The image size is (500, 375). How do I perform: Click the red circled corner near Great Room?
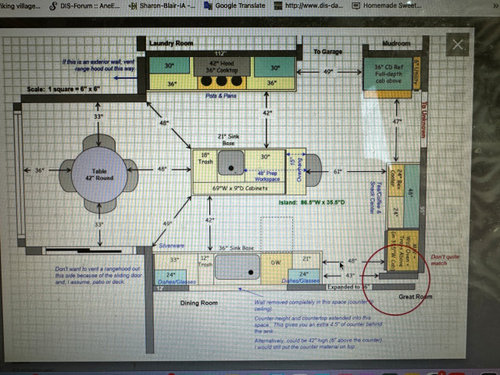point(396,279)
